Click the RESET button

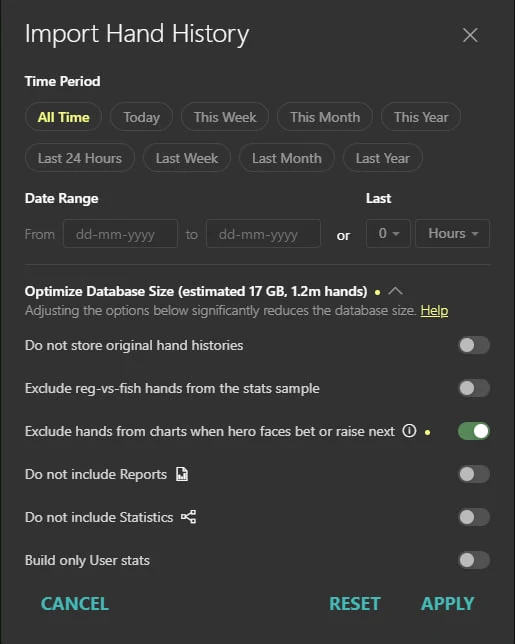pyautogui.click(x=355, y=604)
